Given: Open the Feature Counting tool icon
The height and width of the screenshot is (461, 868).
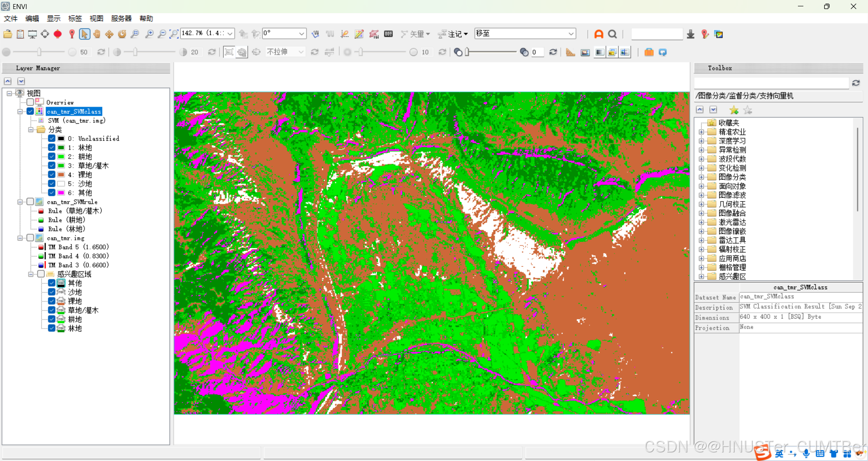Looking at the screenshot, I should pos(388,34).
